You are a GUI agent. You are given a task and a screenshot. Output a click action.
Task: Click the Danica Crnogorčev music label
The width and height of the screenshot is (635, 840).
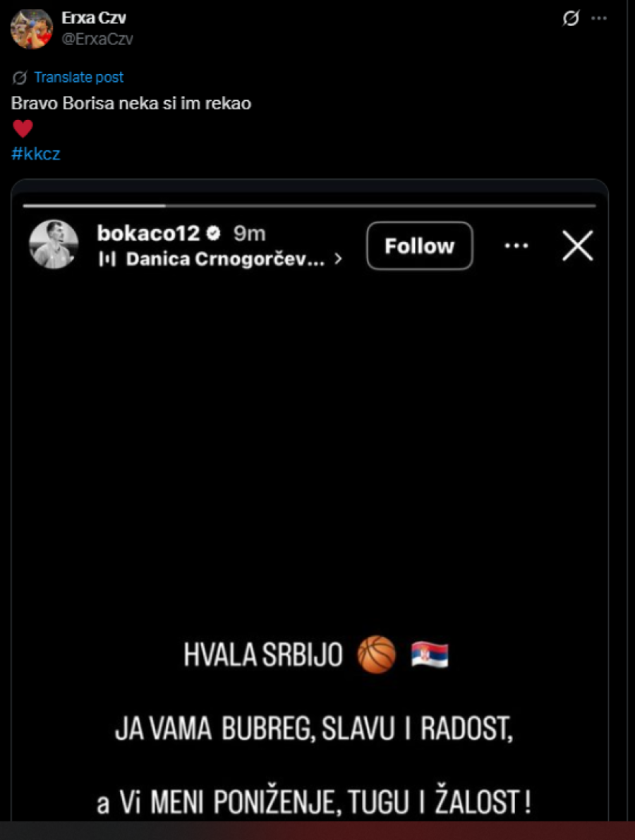point(225,259)
